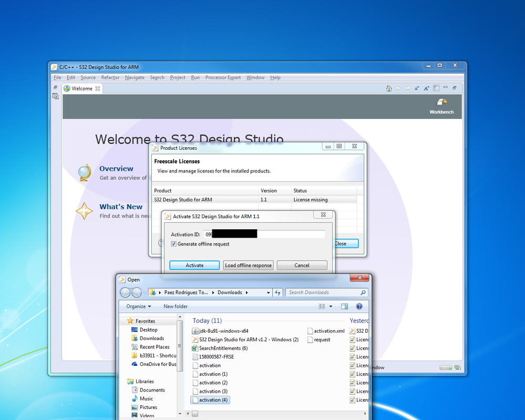This screenshot has width=525, height=420.
Task: Select the 158000587-FRSE file
Action: click(213, 357)
